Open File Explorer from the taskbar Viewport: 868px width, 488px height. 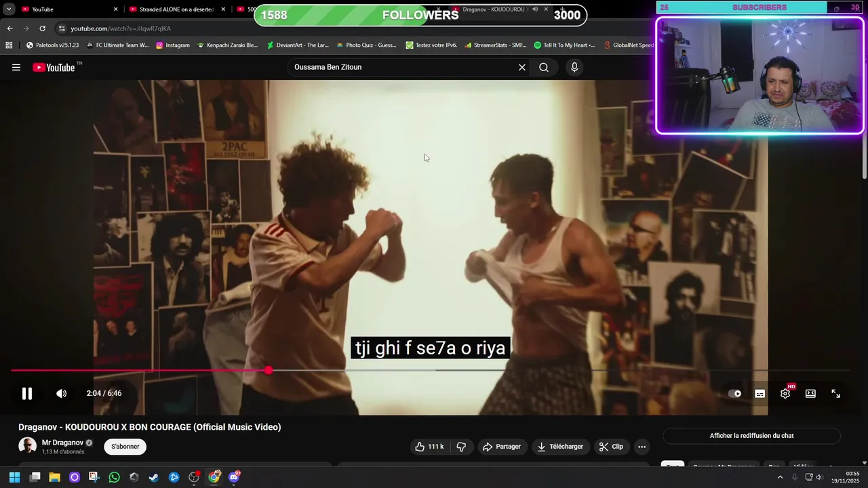pos(54,477)
